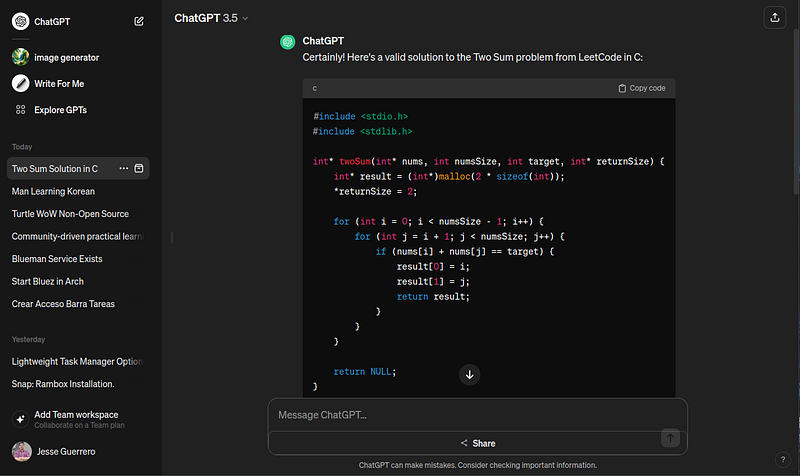Click the '*returnSize = 2;' code line
Viewport: 800px width, 476px height.
coord(375,191)
